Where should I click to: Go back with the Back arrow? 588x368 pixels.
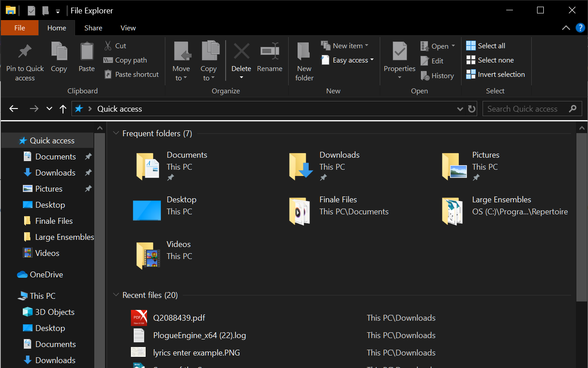click(x=14, y=109)
